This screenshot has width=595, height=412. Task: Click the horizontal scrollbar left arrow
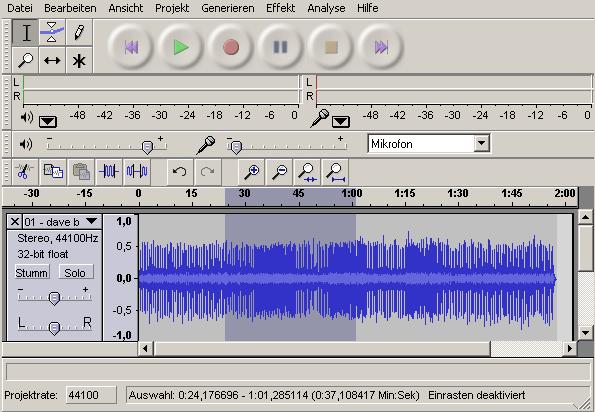click(x=145, y=348)
